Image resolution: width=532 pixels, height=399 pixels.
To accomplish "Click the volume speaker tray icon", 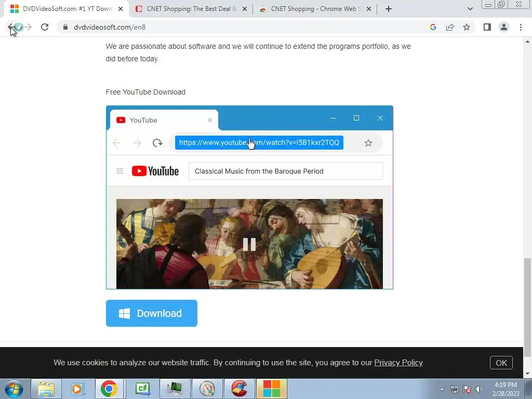I will click(479, 389).
